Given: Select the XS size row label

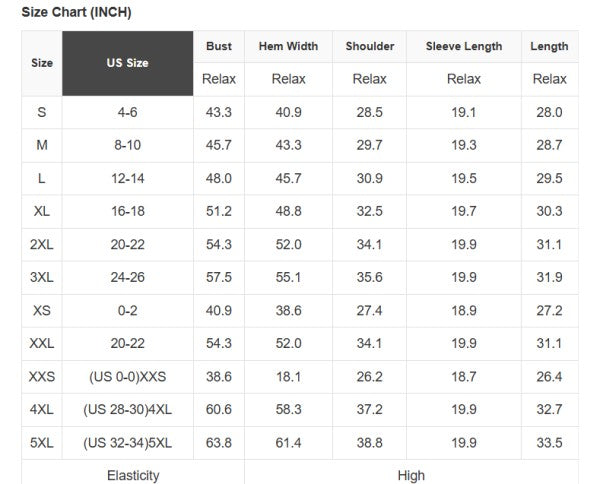Looking at the screenshot, I should (x=42, y=311).
